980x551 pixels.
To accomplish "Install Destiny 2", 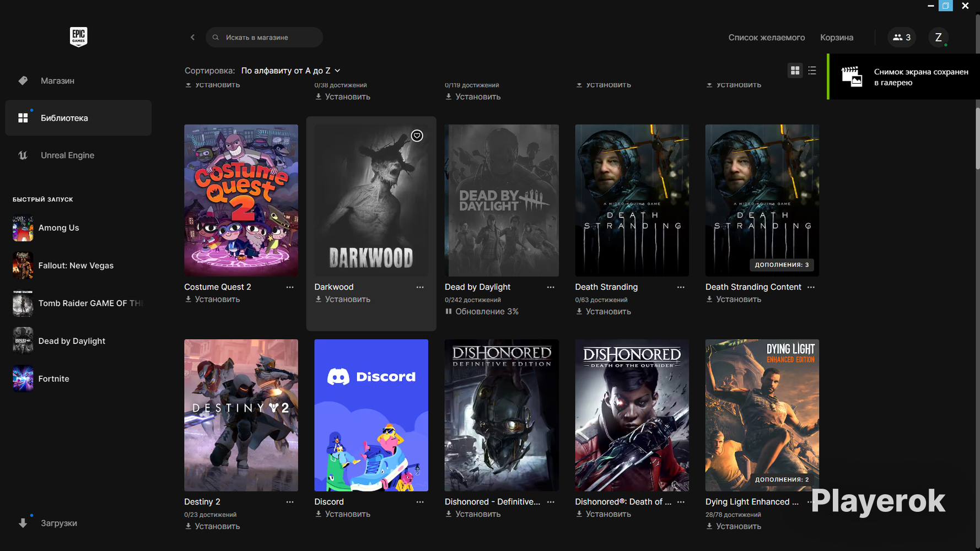I will 212,526.
